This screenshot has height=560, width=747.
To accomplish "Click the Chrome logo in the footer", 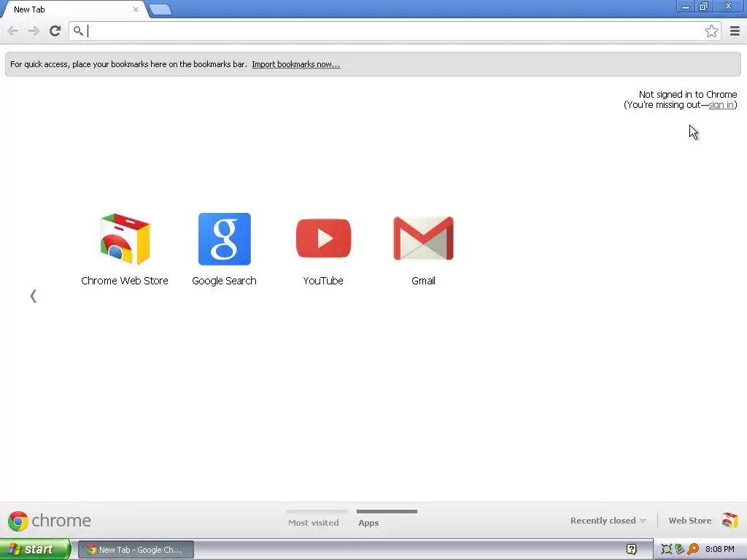I will click(18, 521).
